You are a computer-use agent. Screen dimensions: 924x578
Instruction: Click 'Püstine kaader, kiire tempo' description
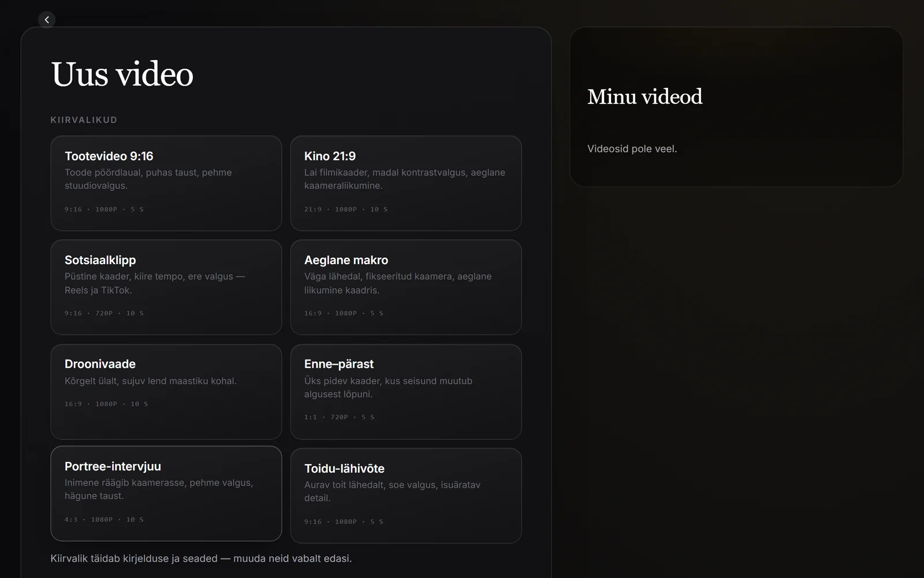click(155, 283)
